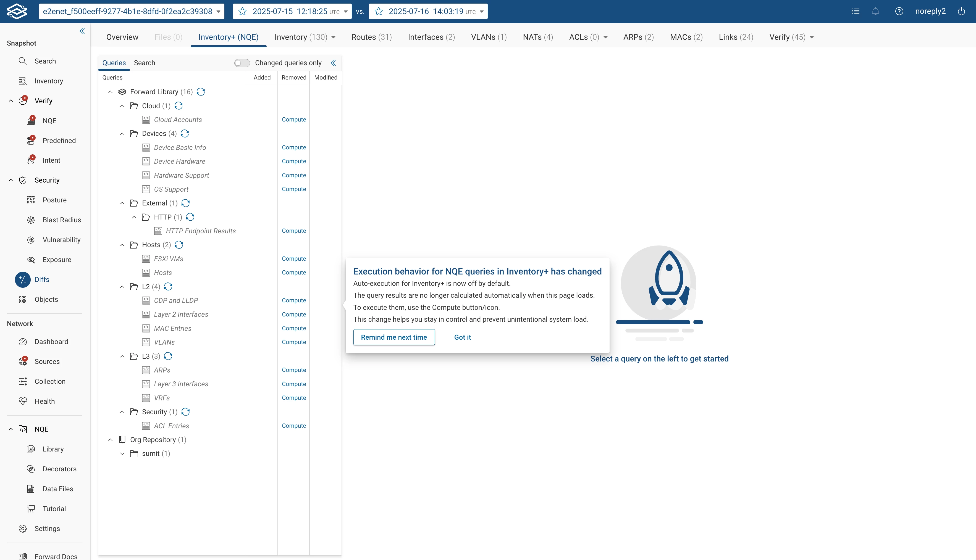Expand the sumit folder

[122, 453]
